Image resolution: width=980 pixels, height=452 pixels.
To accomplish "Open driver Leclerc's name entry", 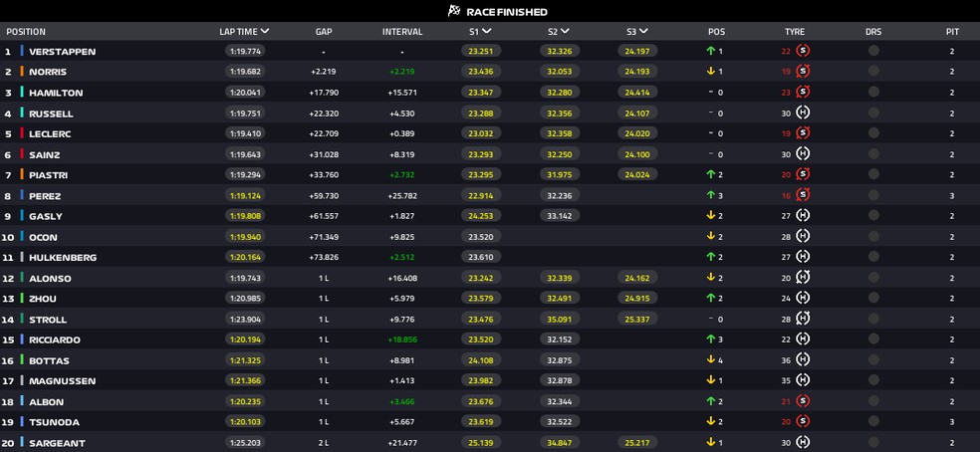I will (50, 134).
